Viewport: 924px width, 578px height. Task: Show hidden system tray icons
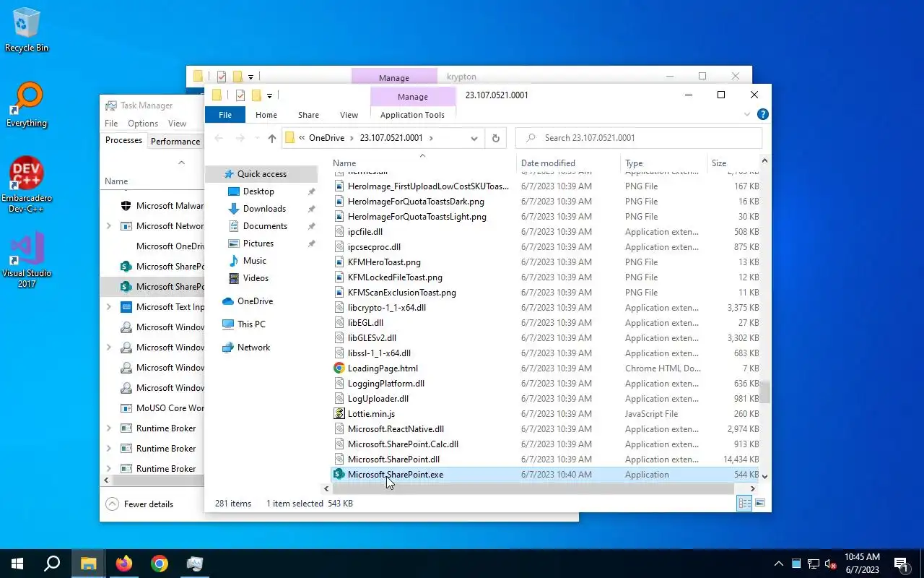[779, 564]
